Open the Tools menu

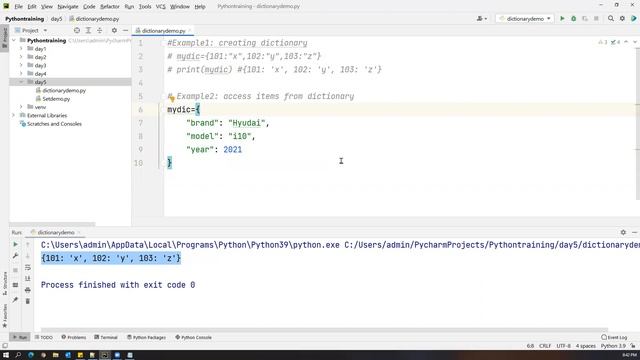pos(145,7)
